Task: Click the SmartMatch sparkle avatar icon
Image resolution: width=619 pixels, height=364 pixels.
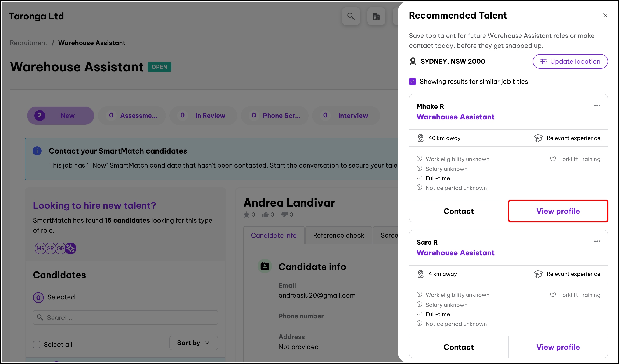Action: (x=70, y=248)
